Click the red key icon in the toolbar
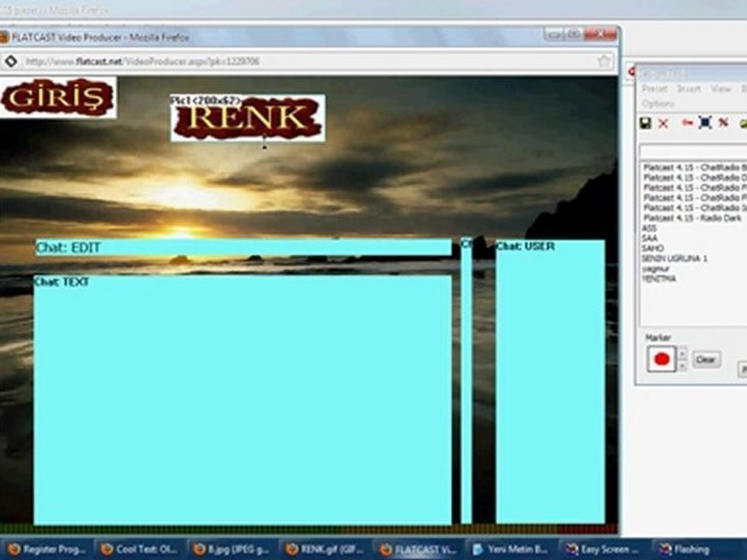747x560 pixels. click(x=686, y=123)
